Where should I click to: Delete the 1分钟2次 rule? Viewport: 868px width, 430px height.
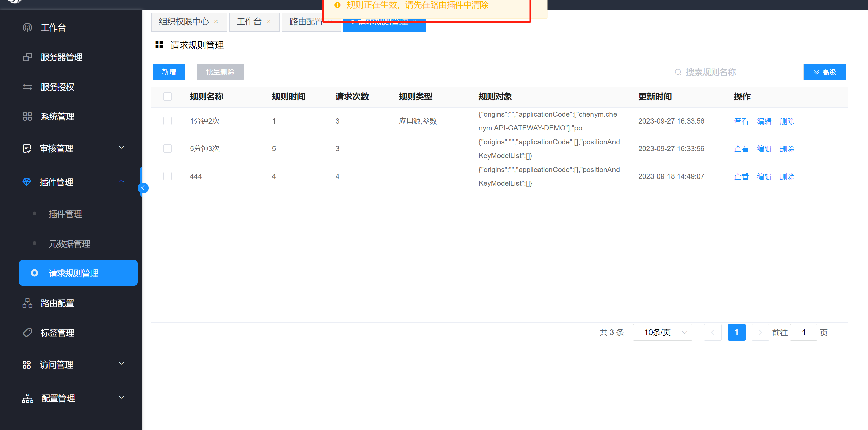tap(787, 121)
